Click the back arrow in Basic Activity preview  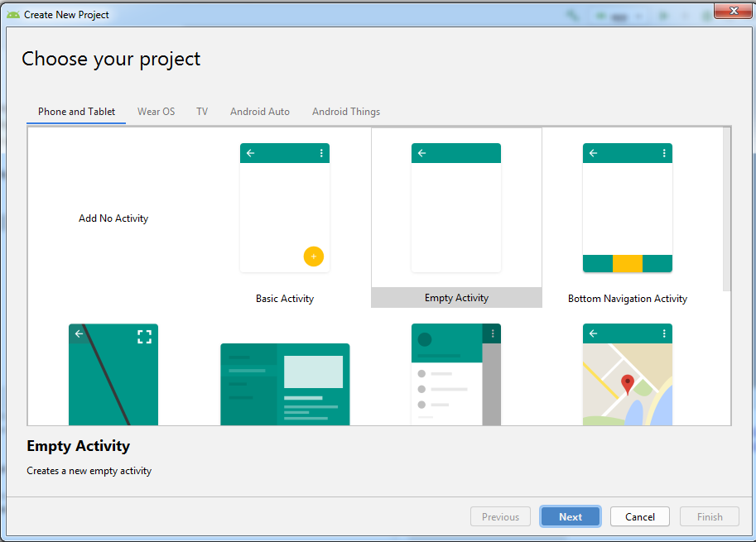tap(251, 153)
